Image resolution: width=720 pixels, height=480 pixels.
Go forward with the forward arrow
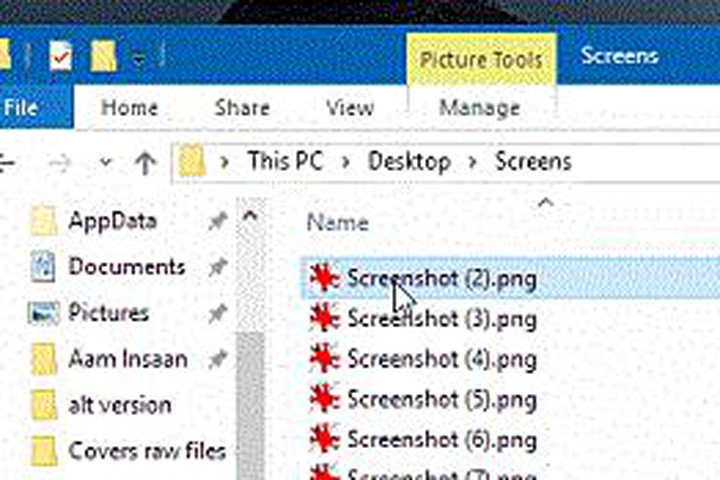[61, 162]
